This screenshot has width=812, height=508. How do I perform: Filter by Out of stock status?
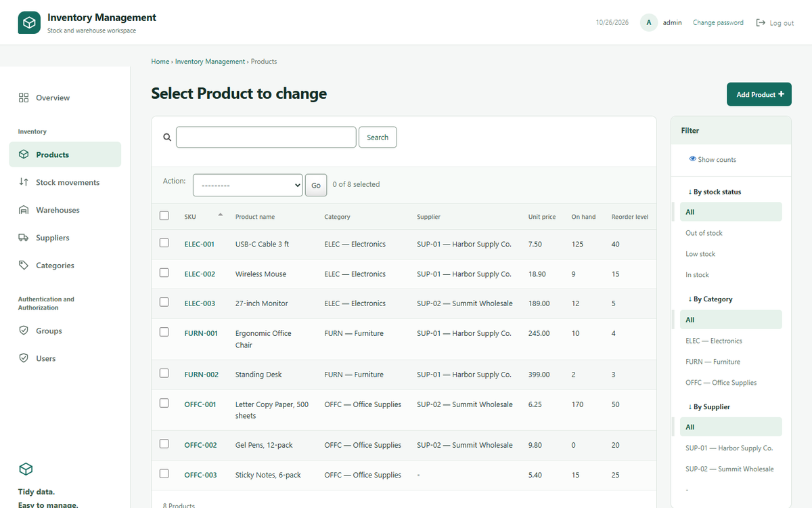704,233
